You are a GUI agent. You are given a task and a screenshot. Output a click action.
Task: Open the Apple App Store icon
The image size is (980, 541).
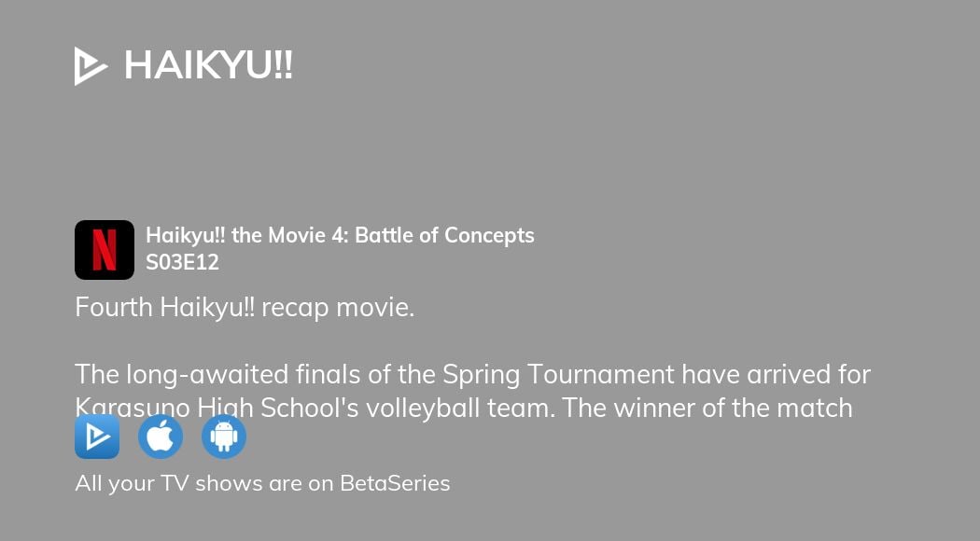click(161, 437)
